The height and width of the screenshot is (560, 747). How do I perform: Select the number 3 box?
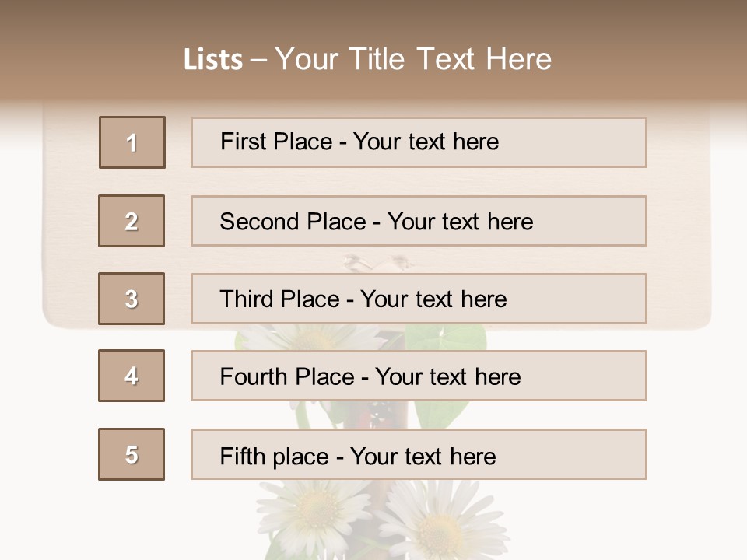132,299
